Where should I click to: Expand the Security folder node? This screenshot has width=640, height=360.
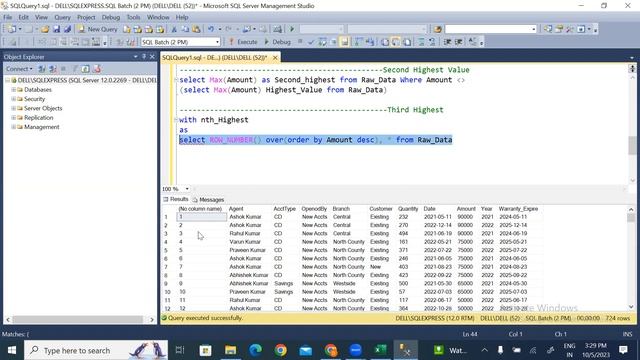click(13, 99)
